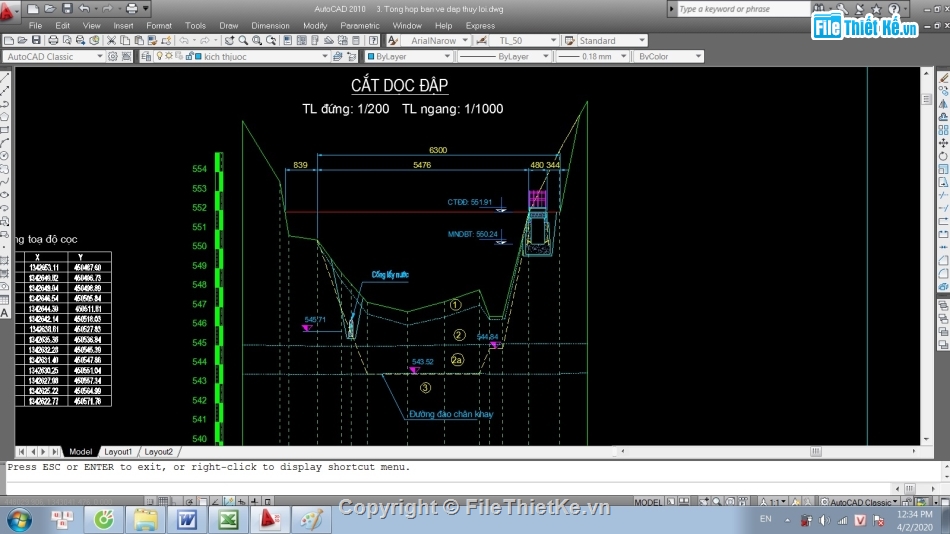Select the Pan realtime tool
950x534 pixels.
coord(229,41)
